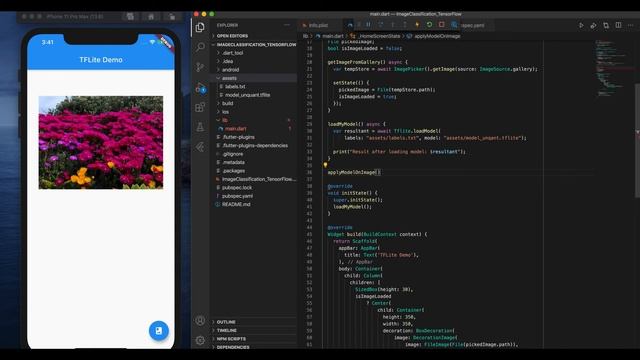Open pubspec.yaml in file explorer
The image size is (640, 360).
pyautogui.click(x=253, y=196)
